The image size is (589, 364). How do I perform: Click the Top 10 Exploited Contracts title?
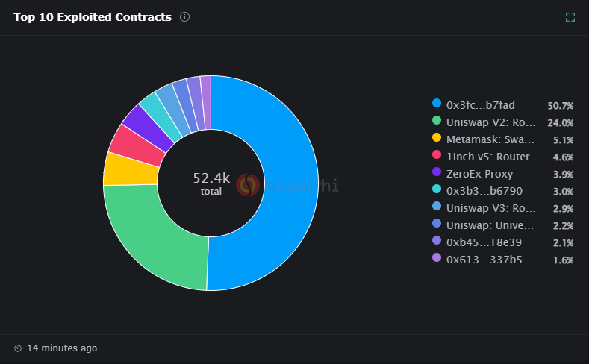coord(93,17)
